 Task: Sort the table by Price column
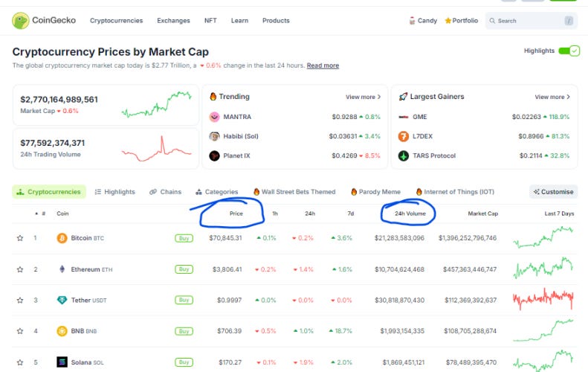coord(236,214)
